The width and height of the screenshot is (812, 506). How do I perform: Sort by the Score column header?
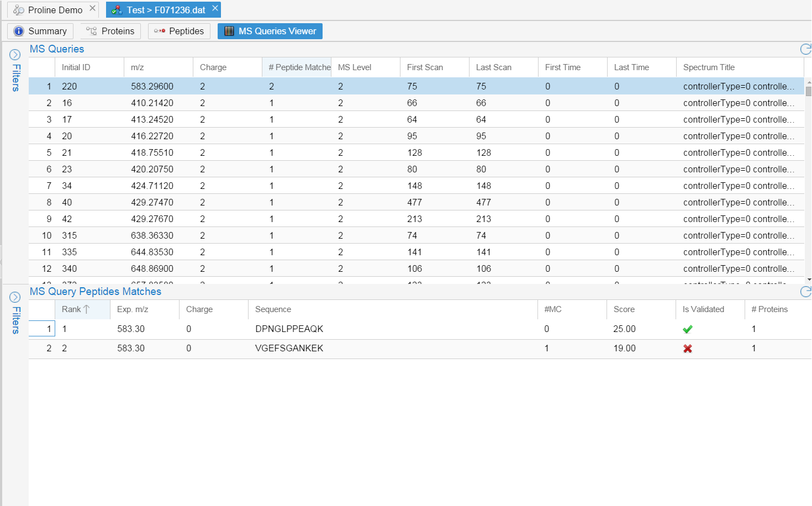click(624, 309)
